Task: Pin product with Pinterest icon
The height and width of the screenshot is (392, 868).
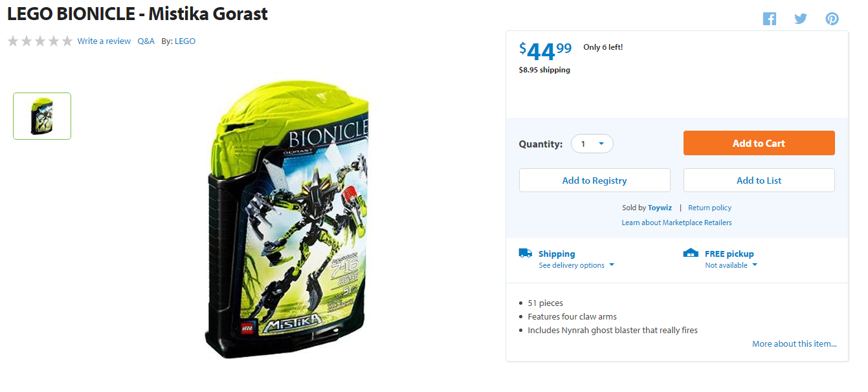Action: click(x=832, y=19)
